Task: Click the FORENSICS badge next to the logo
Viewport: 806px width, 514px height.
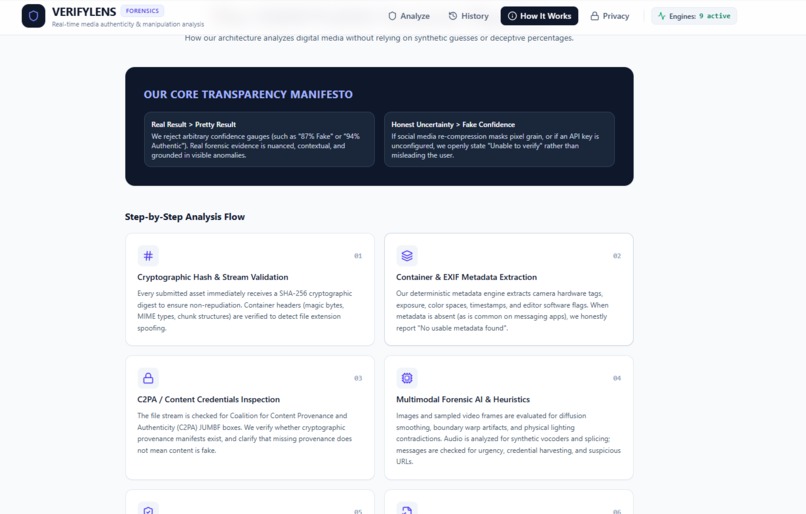Action: coord(142,11)
